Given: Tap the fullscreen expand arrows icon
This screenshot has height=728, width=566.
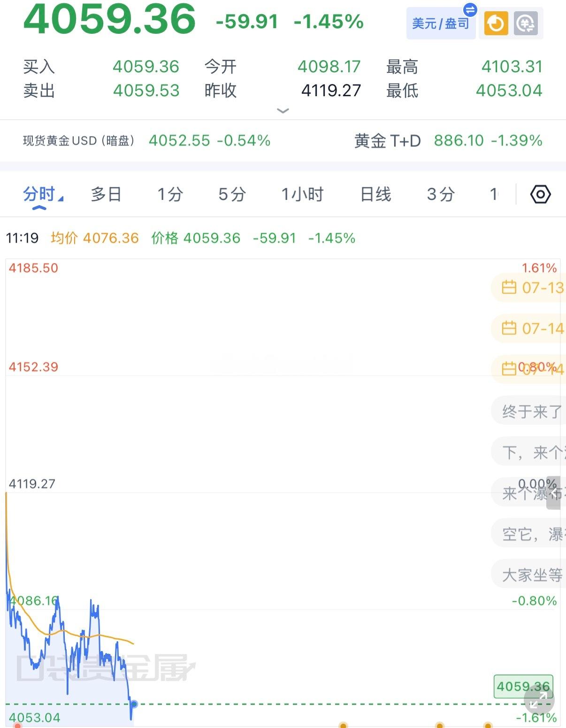Looking at the screenshot, I should [538, 699].
